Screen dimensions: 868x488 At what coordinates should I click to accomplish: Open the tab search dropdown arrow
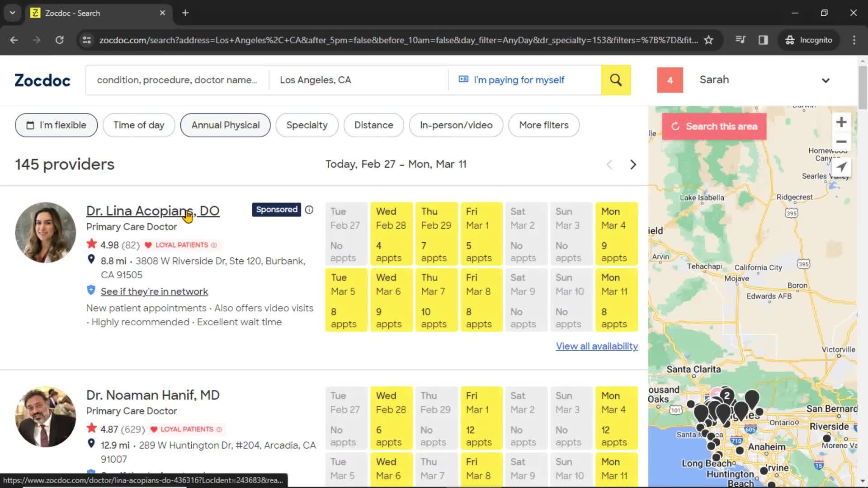pos(13,13)
